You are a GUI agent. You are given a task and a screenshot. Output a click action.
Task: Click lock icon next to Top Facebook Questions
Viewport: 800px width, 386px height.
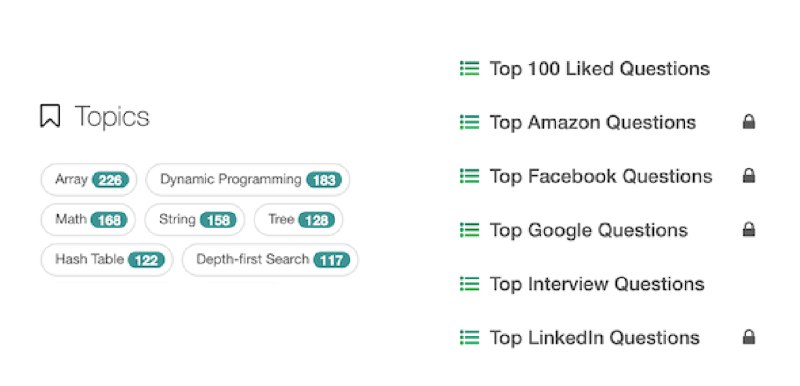point(748,176)
